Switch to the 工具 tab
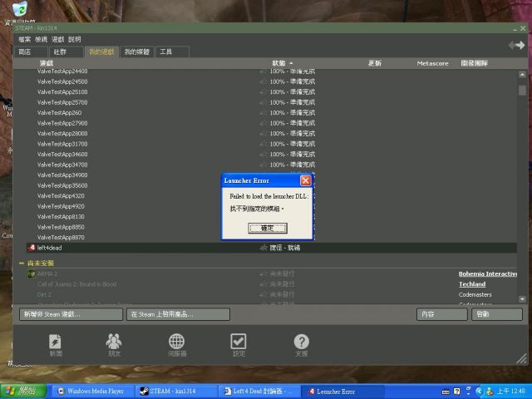532x399 pixels. (165, 52)
